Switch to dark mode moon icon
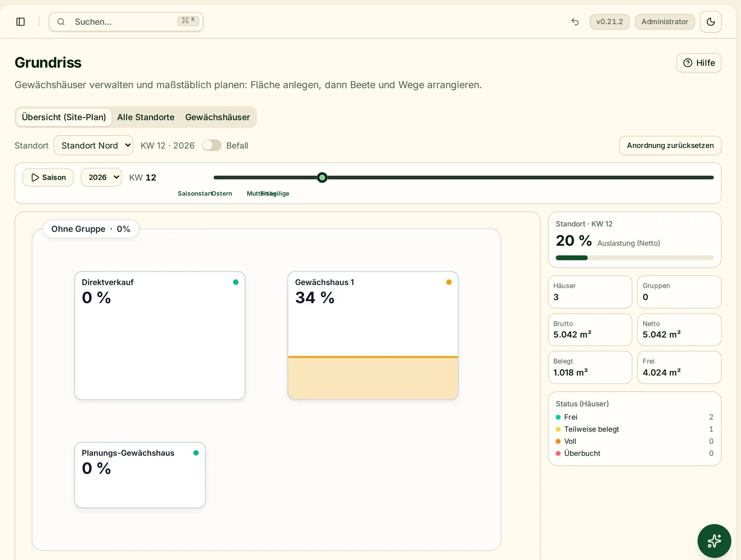This screenshot has height=560, width=741. [711, 22]
